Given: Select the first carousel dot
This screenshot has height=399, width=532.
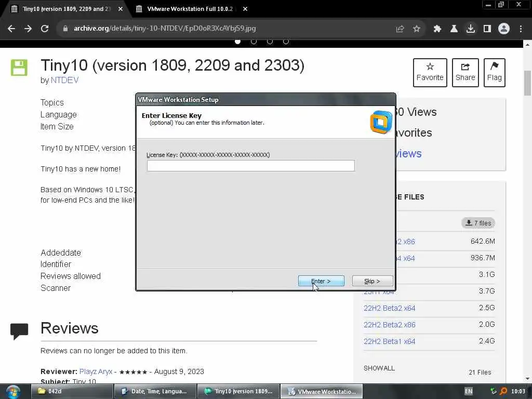Looking at the screenshot, I should click(x=238, y=42).
